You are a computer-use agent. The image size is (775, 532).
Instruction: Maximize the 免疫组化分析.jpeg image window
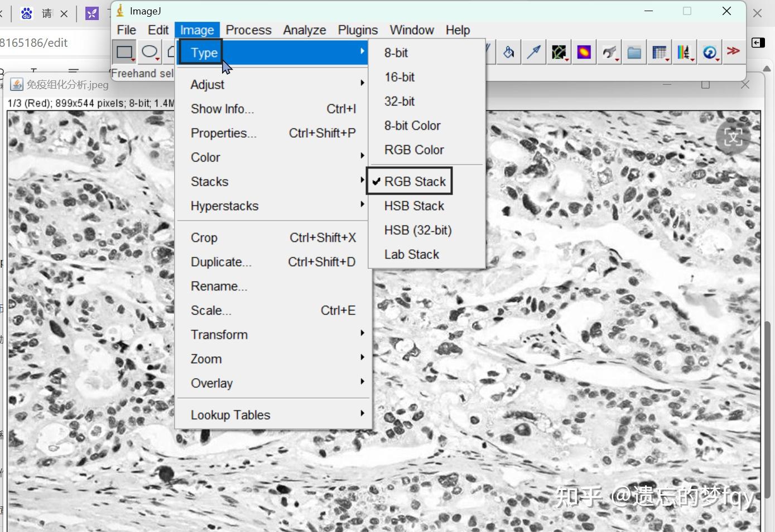pyautogui.click(x=705, y=85)
